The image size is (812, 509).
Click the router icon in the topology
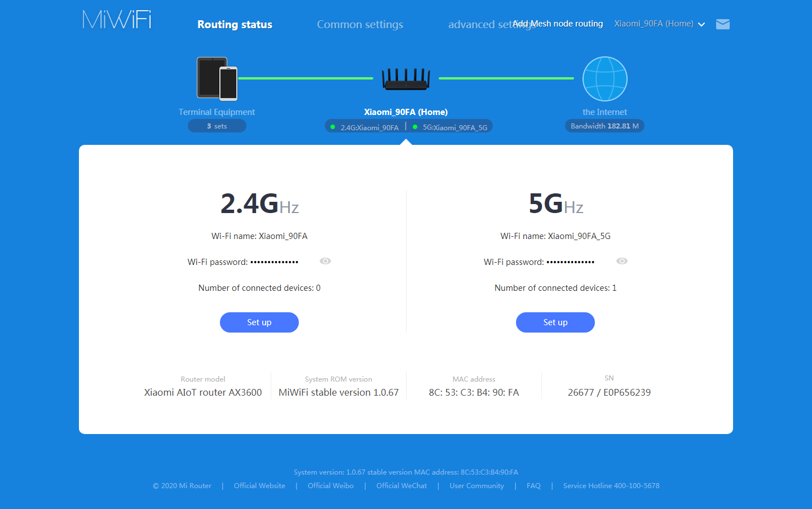pos(406,78)
